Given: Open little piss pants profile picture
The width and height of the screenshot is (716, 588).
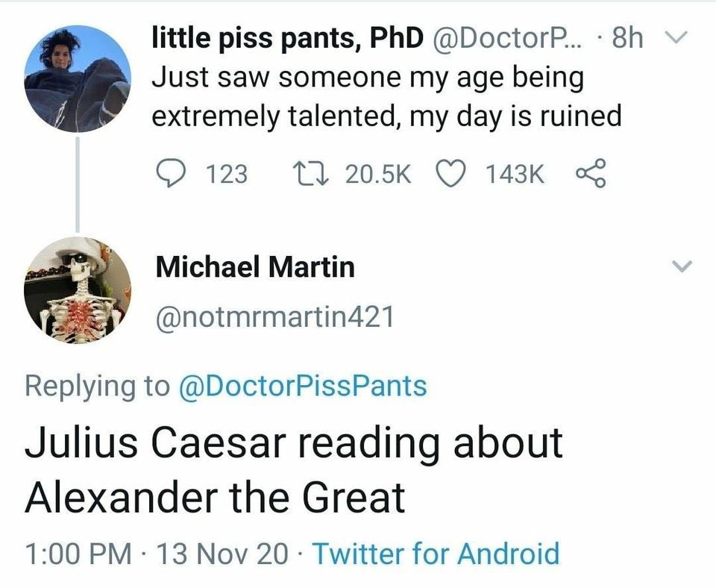Looking at the screenshot, I should [78, 79].
